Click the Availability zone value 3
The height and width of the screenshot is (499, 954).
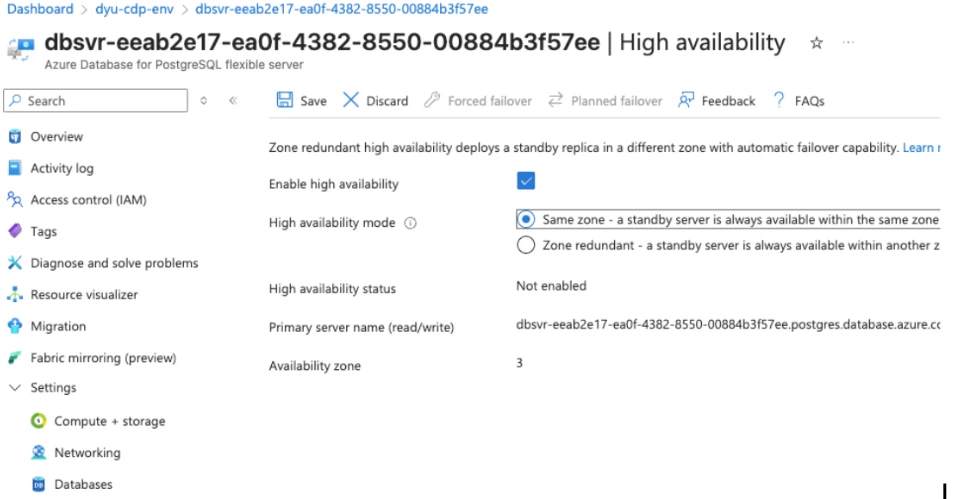[x=519, y=363]
